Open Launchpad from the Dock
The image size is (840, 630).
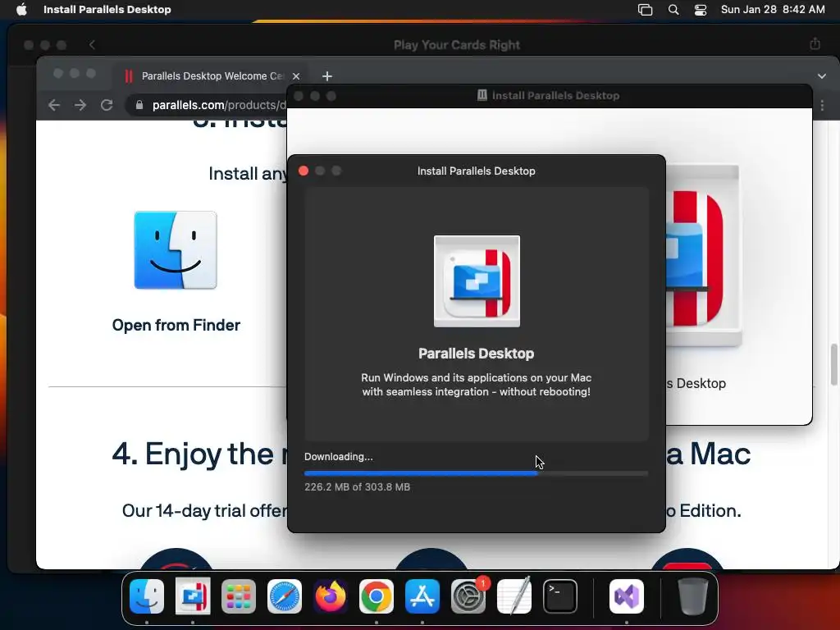pyautogui.click(x=239, y=596)
